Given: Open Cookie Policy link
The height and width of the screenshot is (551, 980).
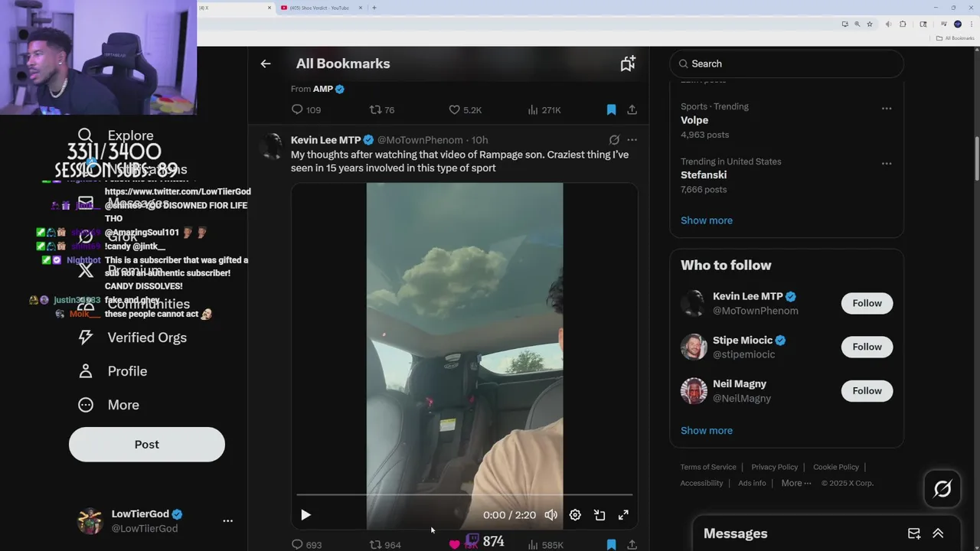Looking at the screenshot, I should (835, 467).
